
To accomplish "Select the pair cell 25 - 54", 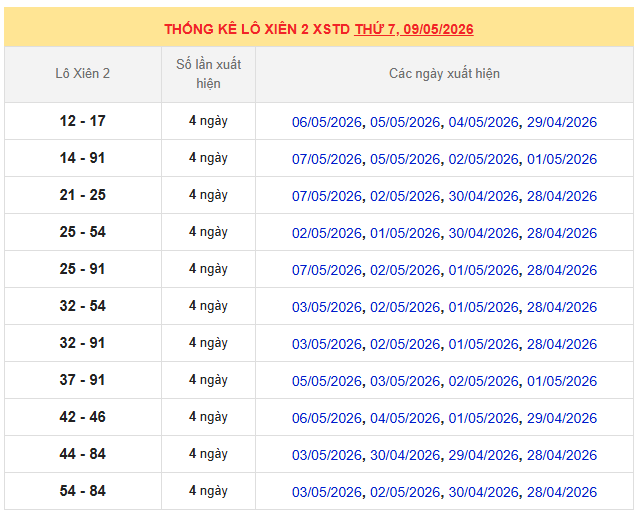I will pyautogui.click(x=83, y=232).
